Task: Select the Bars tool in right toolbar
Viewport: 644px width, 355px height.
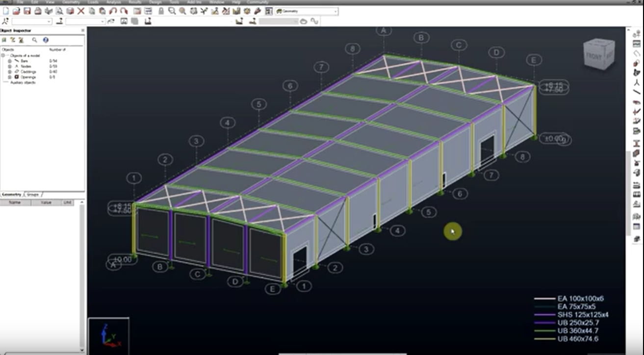Action: [x=637, y=92]
